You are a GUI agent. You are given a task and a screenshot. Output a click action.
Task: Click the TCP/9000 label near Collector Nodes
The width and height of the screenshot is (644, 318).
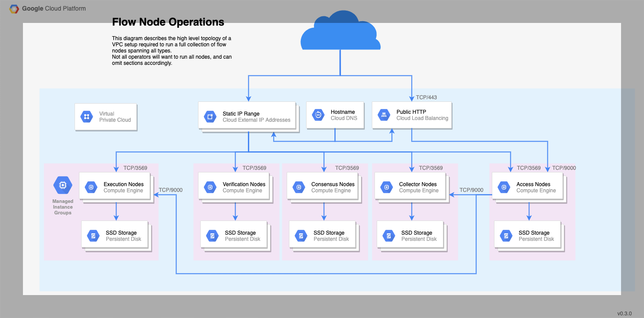click(x=471, y=190)
